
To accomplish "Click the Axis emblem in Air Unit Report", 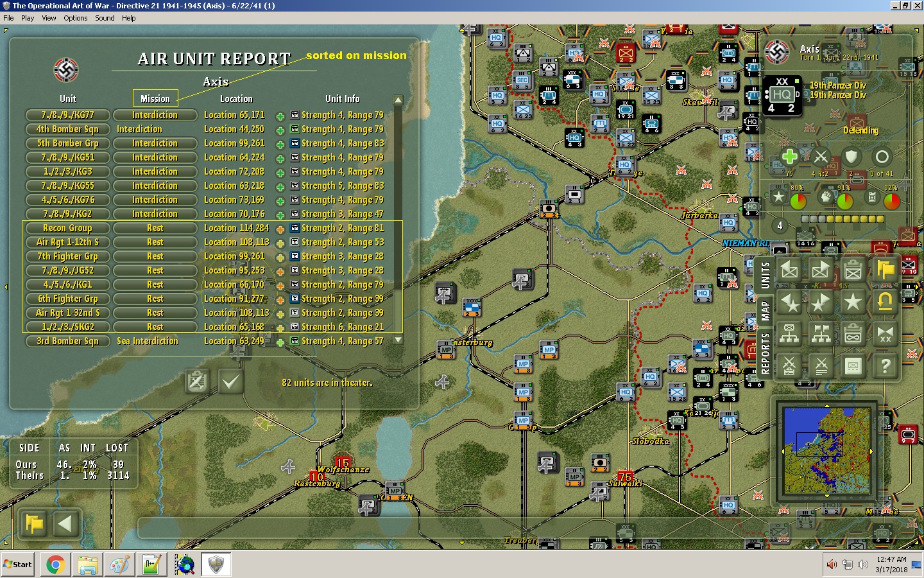I will [x=66, y=70].
